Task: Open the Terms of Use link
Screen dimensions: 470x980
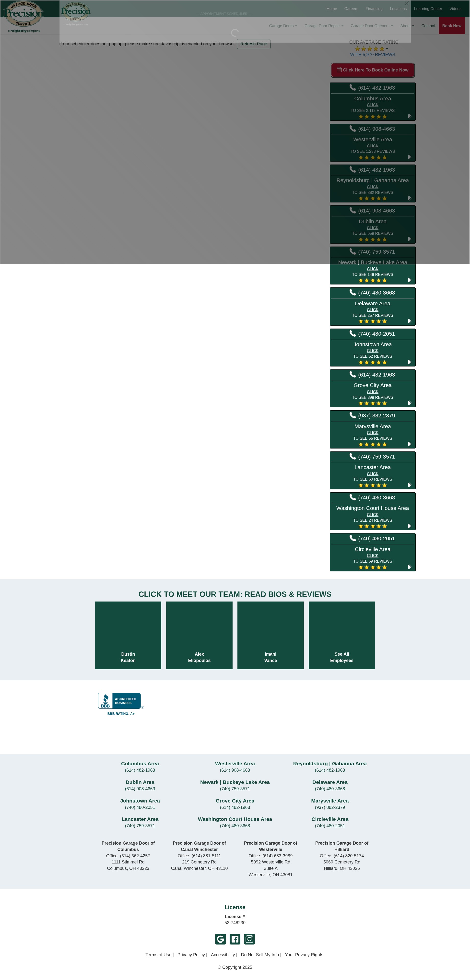Action: click(x=158, y=955)
